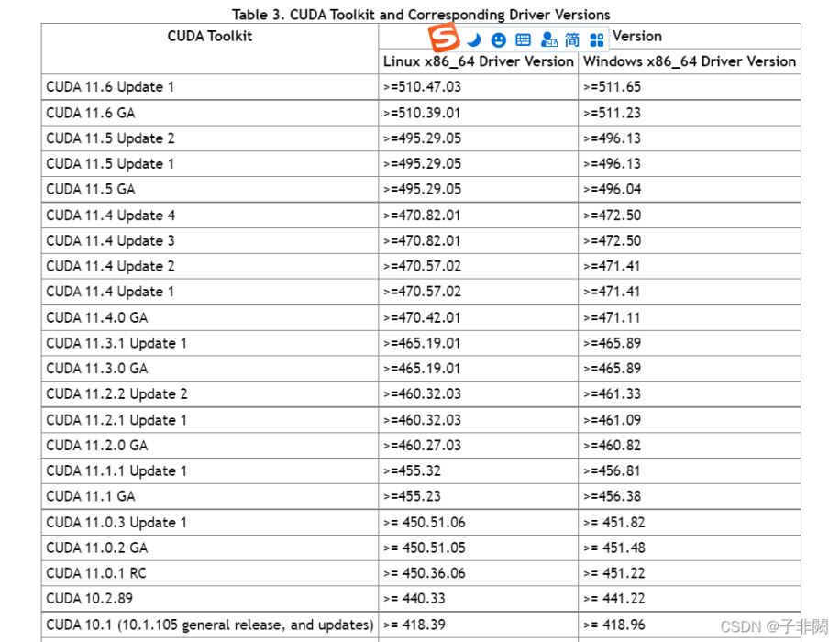Image resolution: width=840 pixels, height=642 pixels.
Task: Click the 'Linux x86_64 Driver Version' header
Action: pos(478,61)
